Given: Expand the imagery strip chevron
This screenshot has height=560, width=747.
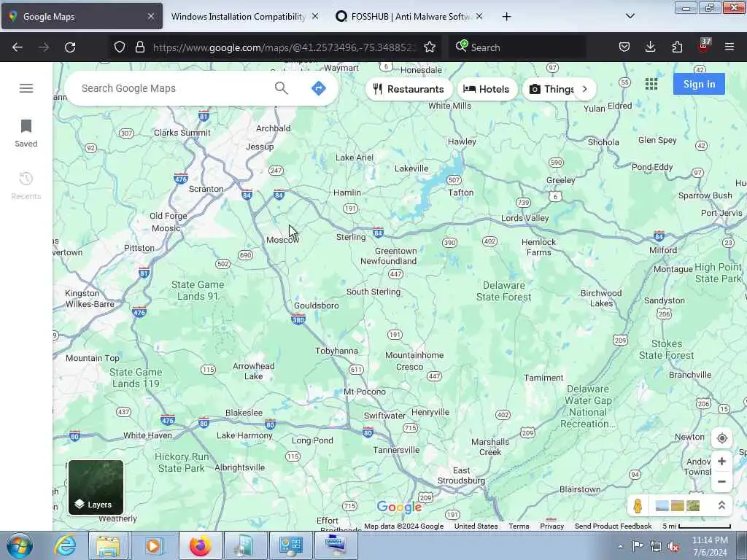Looking at the screenshot, I should point(721,506).
